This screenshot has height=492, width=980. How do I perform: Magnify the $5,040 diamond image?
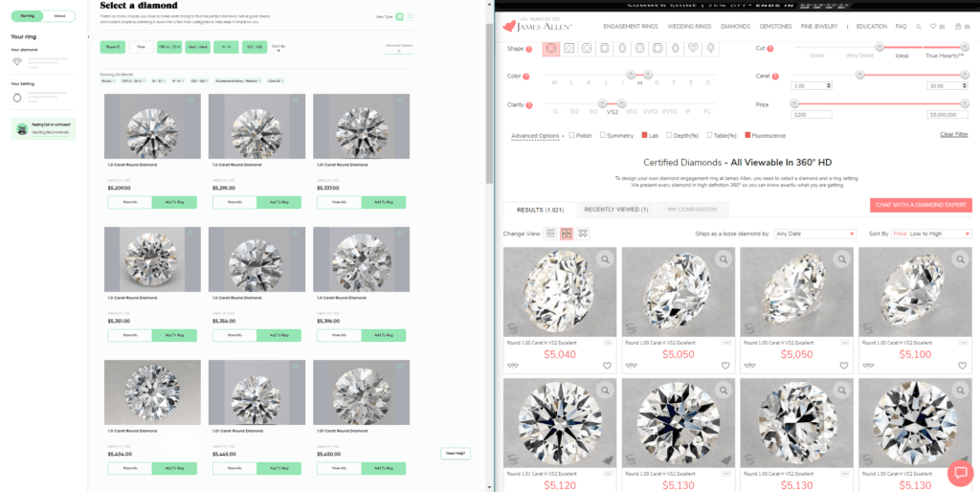pyautogui.click(x=605, y=258)
